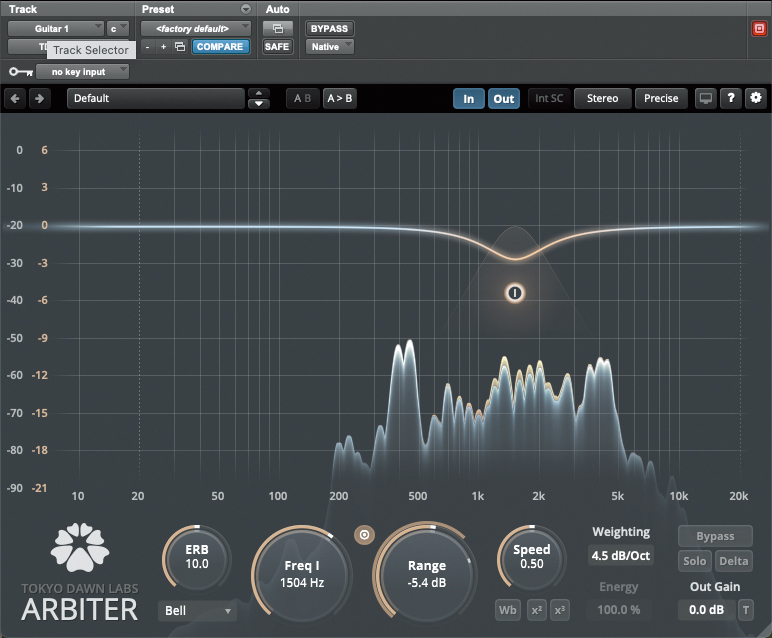Enable Solo mode
The width and height of the screenshot is (772, 638).
tap(695, 561)
